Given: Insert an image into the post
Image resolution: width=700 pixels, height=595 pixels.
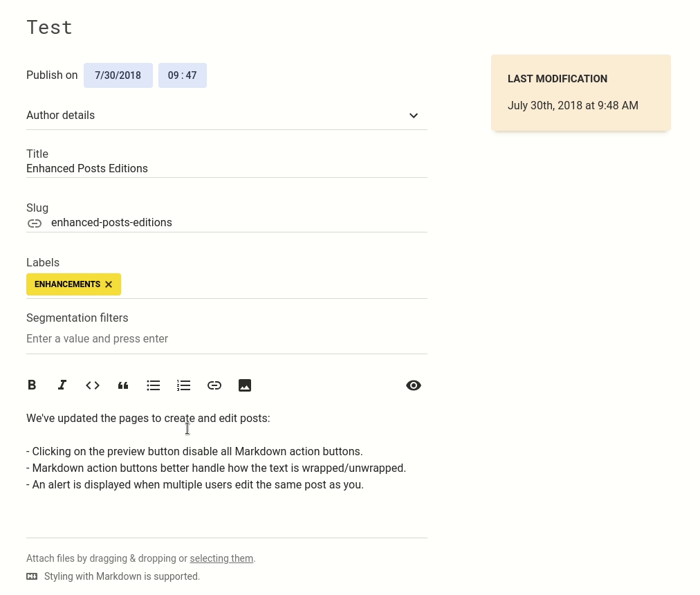Looking at the screenshot, I should tap(245, 385).
